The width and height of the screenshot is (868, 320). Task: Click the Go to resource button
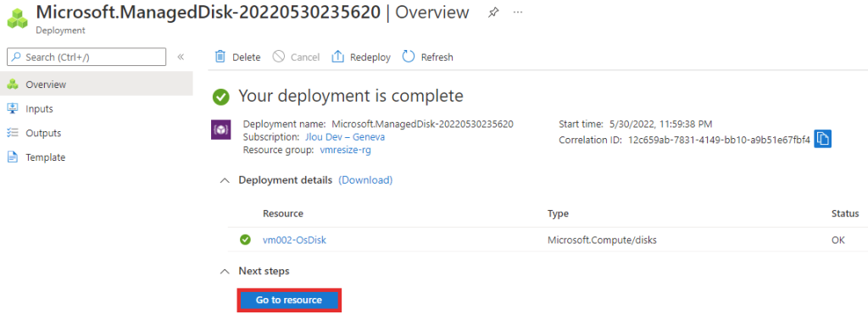coord(289,300)
